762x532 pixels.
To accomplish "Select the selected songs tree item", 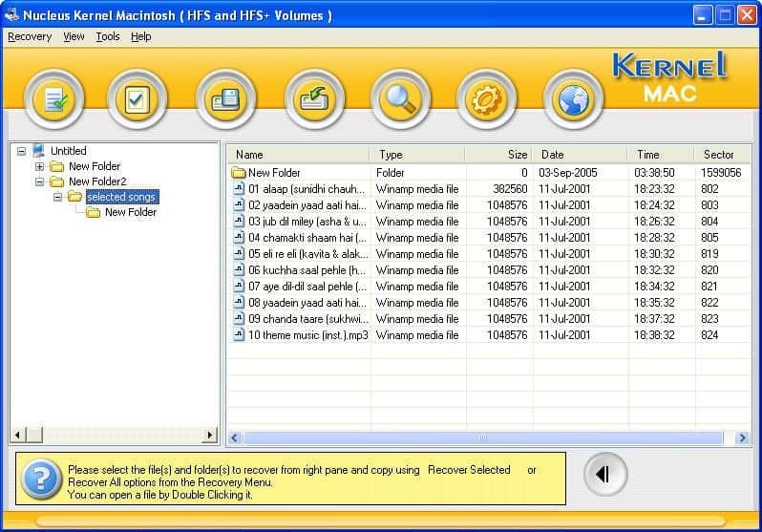I will tap(121, 197).
